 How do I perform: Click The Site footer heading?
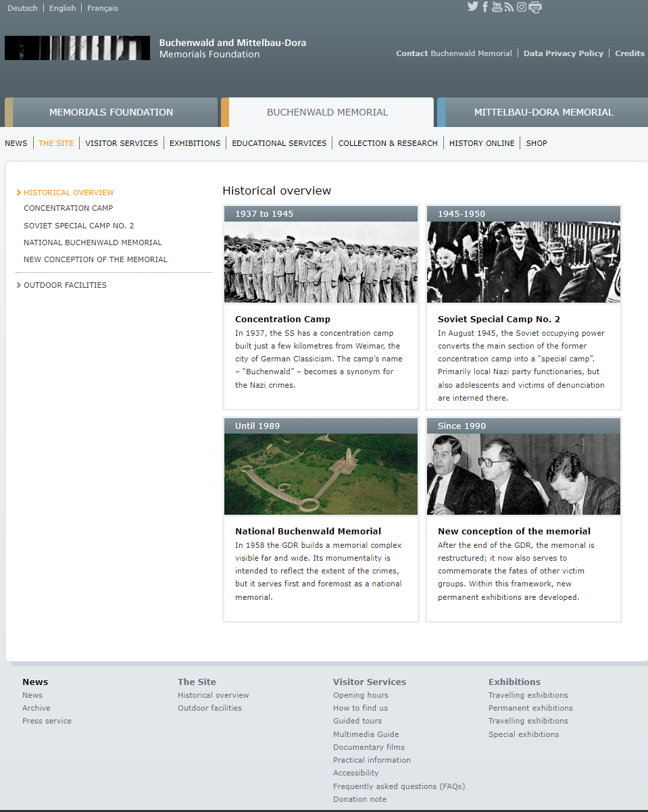(197, 682)
